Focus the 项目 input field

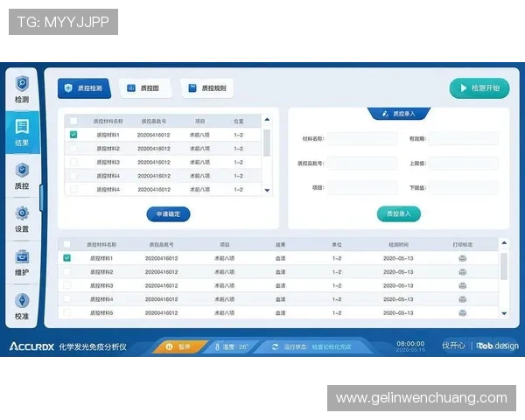(362, 187)
